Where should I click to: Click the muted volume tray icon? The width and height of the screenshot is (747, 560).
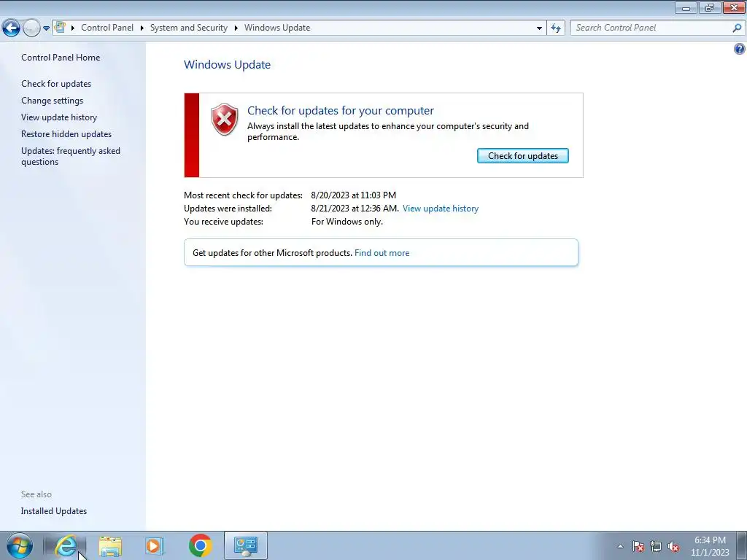coord(673,546)
